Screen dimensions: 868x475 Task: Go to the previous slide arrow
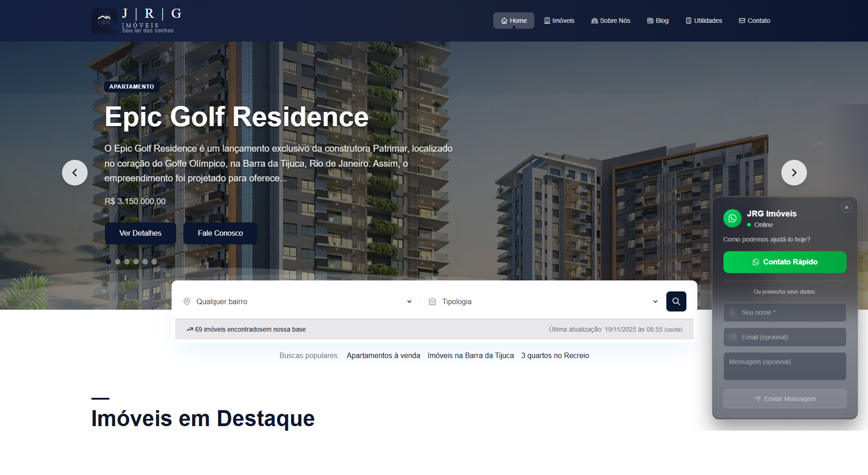tap(75, 173)
